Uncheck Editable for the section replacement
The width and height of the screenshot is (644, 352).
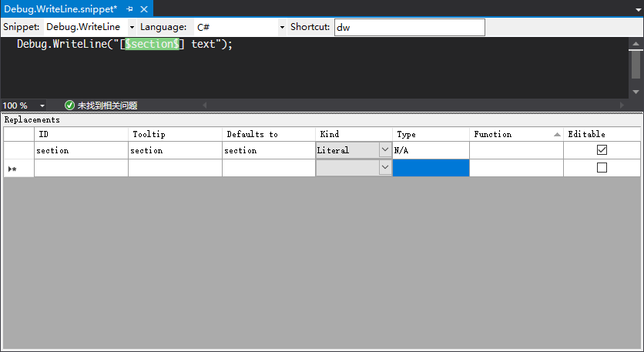click(602, 149)
